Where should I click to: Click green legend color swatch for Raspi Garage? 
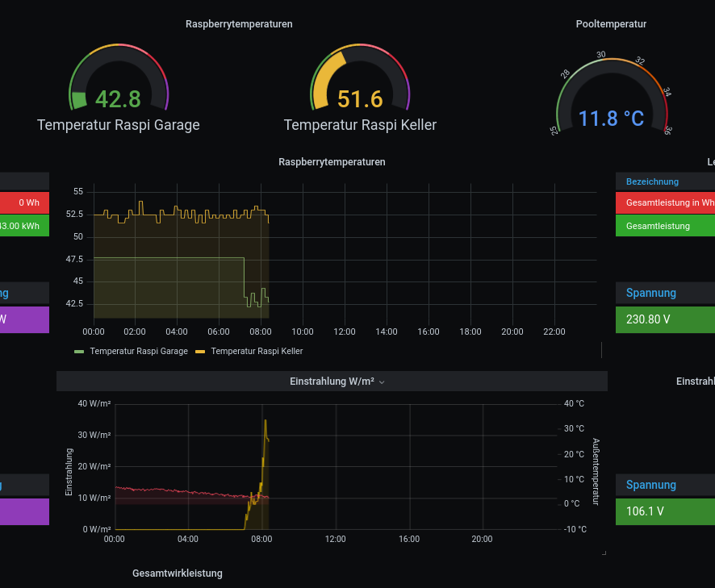79,352
